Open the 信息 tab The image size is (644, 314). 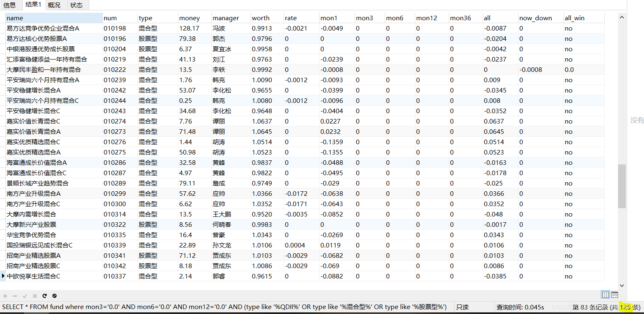[x=9, y=5]
